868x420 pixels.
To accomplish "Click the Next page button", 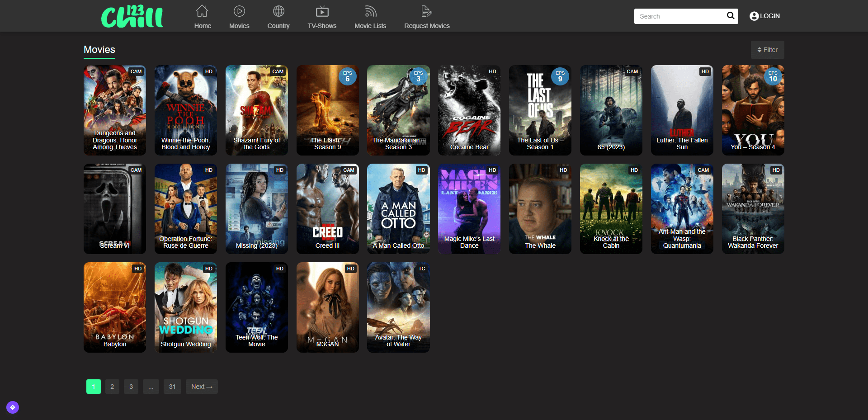I will pos(202,387).
